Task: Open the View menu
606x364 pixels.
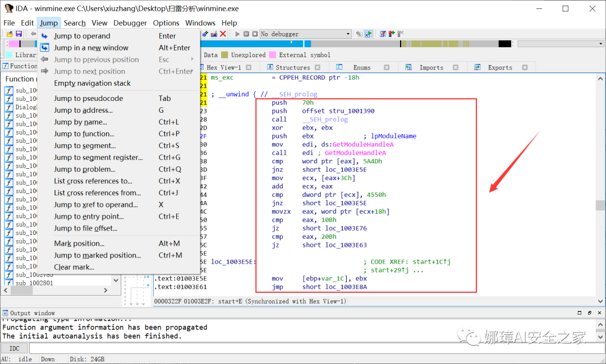Action: tap(99, 23)
